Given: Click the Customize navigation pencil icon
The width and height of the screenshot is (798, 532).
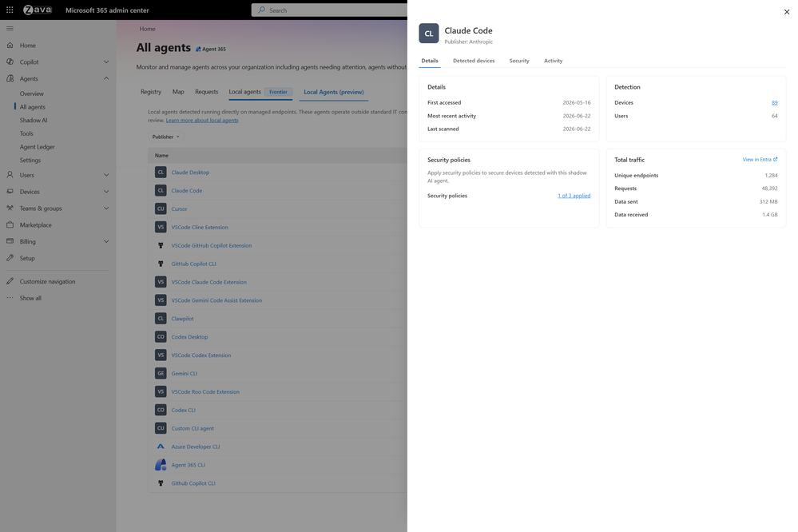Looking at the screenshot, I should coord(10,281).
